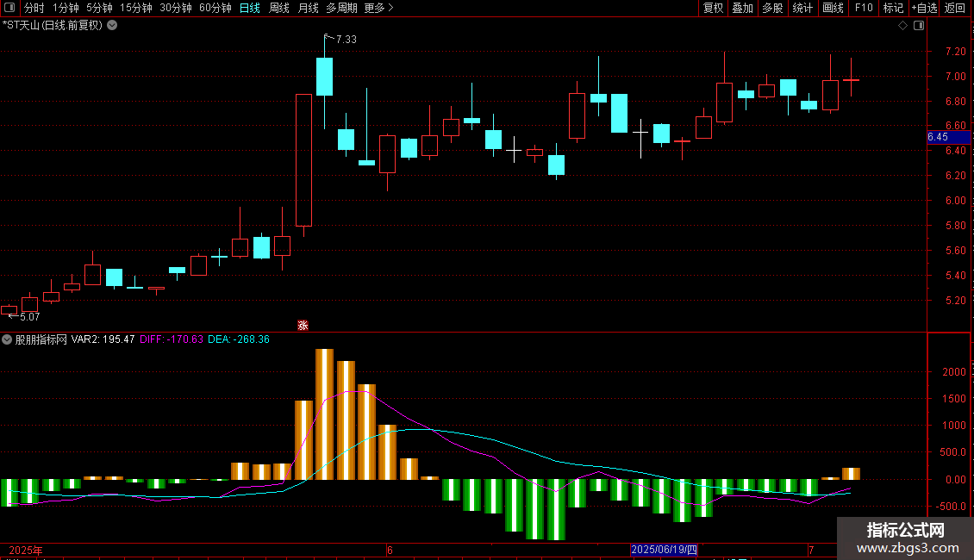Click the DIFF: -170.63 indicator value
The image size is (974, 560).
click(x=172, y=339)
